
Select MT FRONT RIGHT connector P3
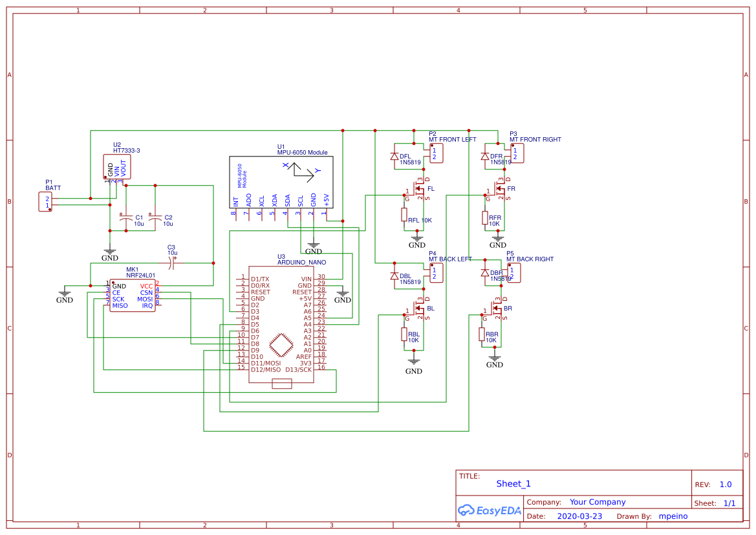tap(516, 153)
